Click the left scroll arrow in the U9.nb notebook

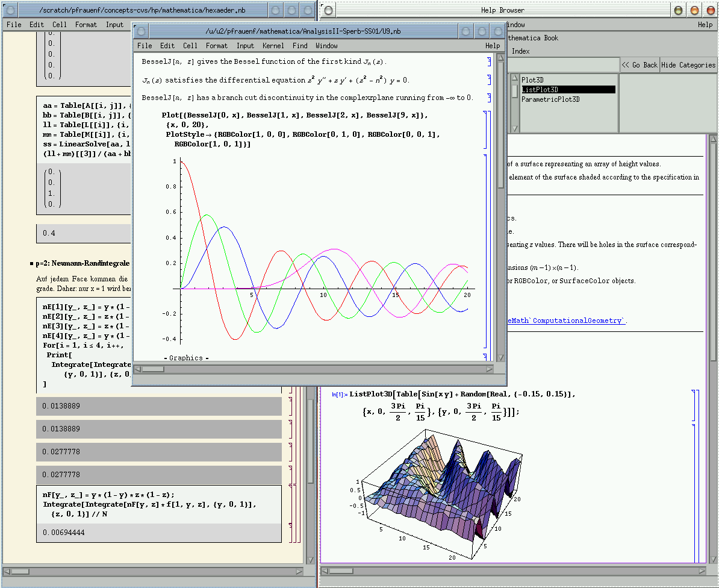click(138, 369)
